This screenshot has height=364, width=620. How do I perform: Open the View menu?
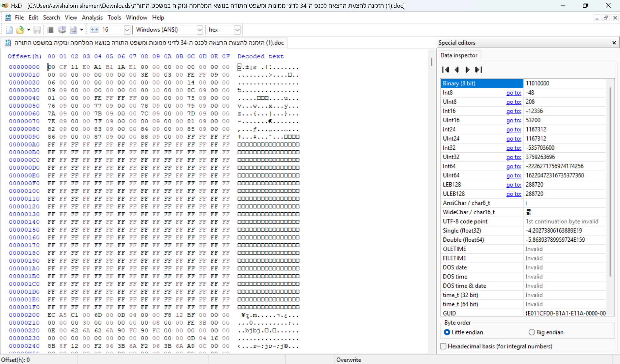71,17
